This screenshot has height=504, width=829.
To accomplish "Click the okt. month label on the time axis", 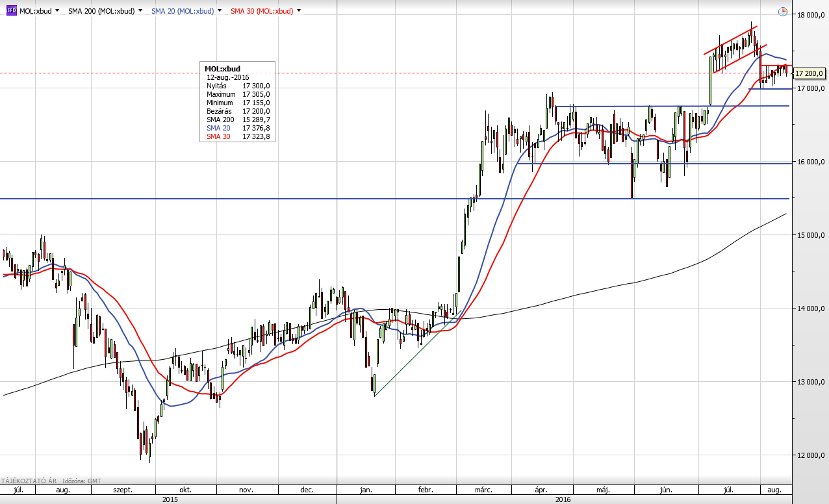I will tap(185, 490).
